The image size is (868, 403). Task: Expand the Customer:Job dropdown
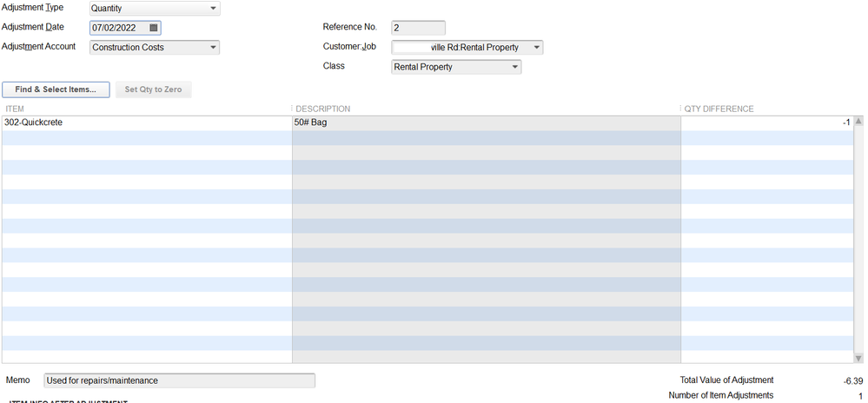(536, 48)
